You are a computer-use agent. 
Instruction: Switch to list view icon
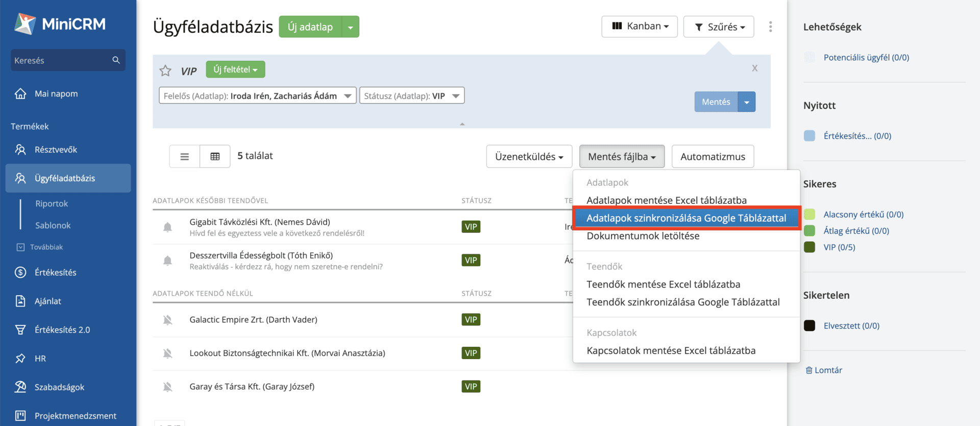(185, 156)
